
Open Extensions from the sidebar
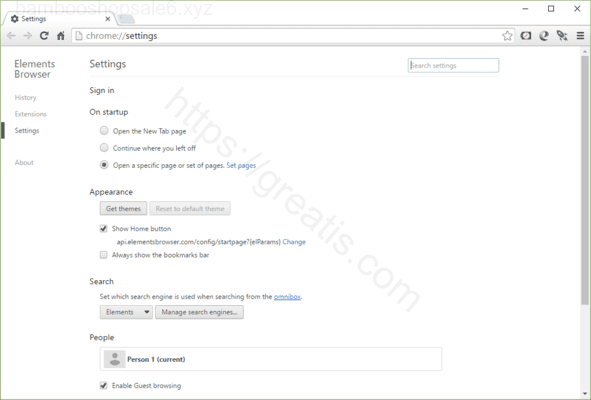[x=31, y=114]
